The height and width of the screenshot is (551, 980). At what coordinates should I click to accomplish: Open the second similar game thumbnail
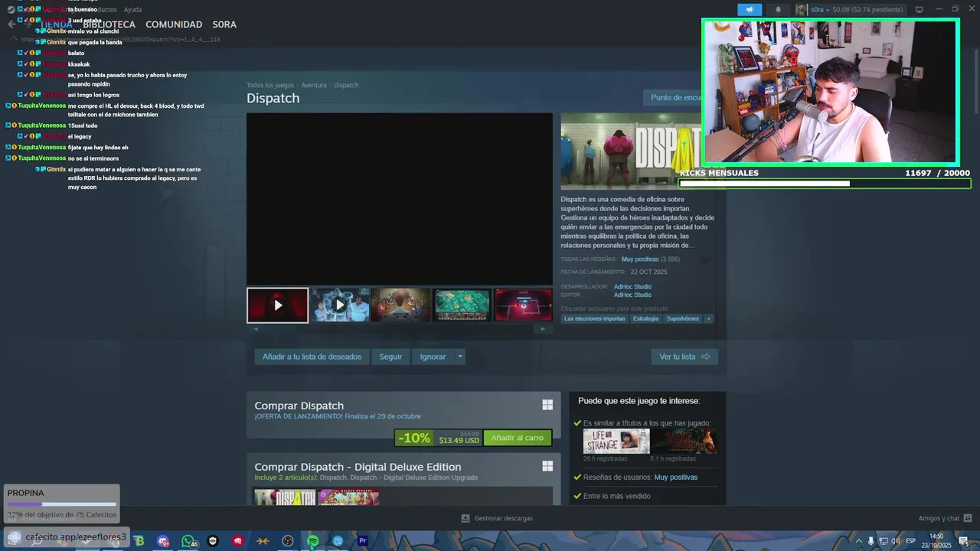(683, 441)
